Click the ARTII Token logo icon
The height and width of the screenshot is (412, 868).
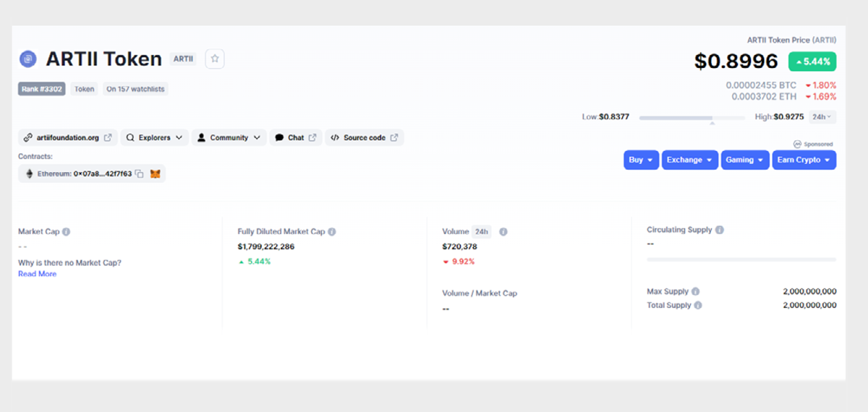pos(27,59)
